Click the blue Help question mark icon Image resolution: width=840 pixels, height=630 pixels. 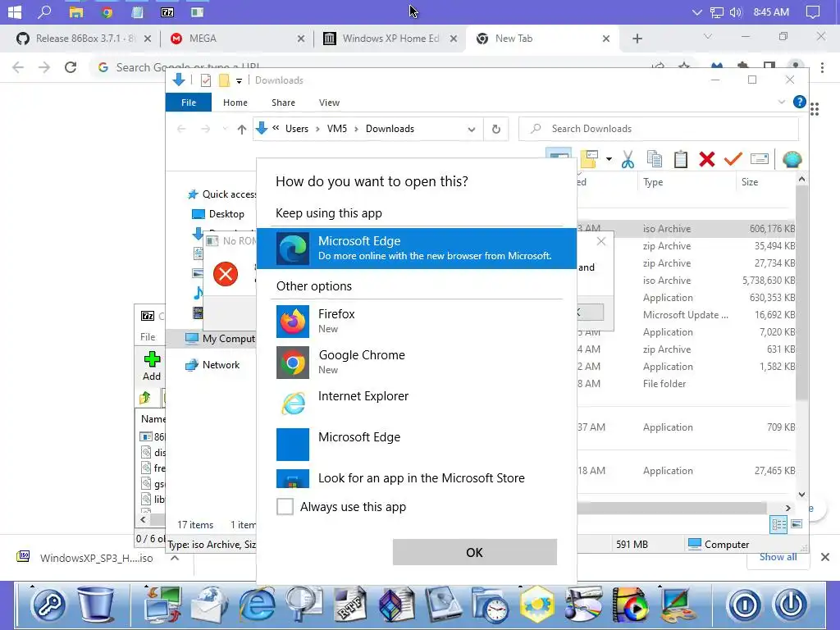[x=799, y=102]
